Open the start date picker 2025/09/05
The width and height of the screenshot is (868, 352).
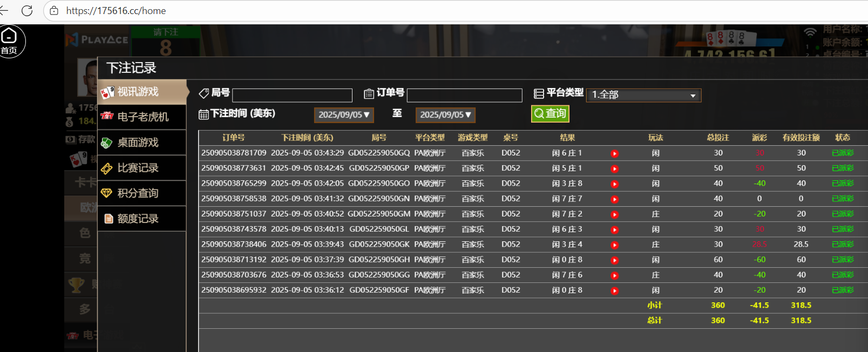[x=344, y=115]
